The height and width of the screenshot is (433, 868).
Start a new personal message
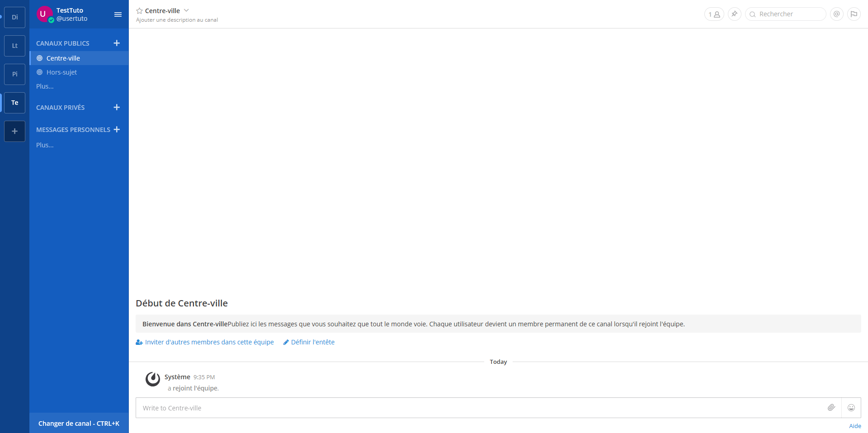tap(117, 129)
